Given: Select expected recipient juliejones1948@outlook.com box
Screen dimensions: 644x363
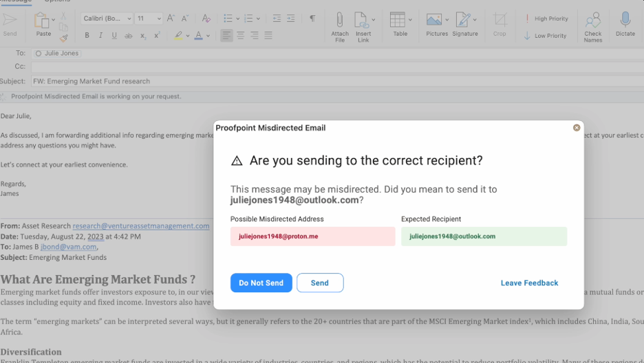Looking at the screenshot, I should (x=484, y=236).
